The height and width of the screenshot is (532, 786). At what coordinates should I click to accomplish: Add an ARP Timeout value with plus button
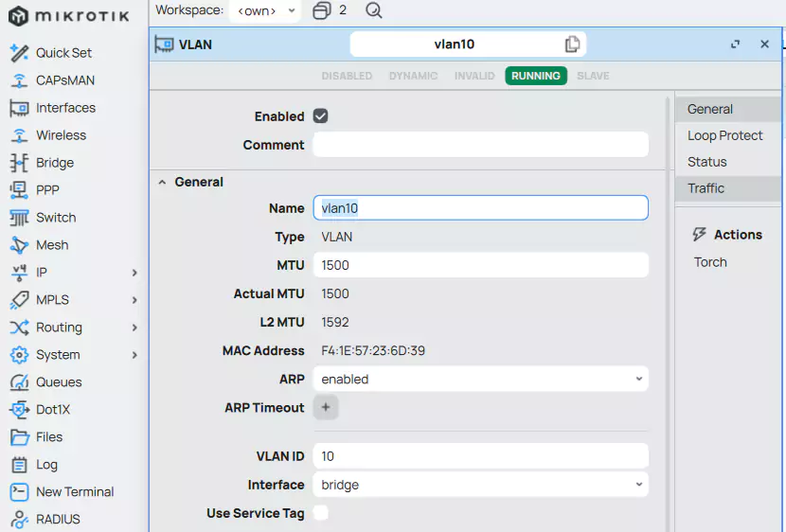click(326, 408)
